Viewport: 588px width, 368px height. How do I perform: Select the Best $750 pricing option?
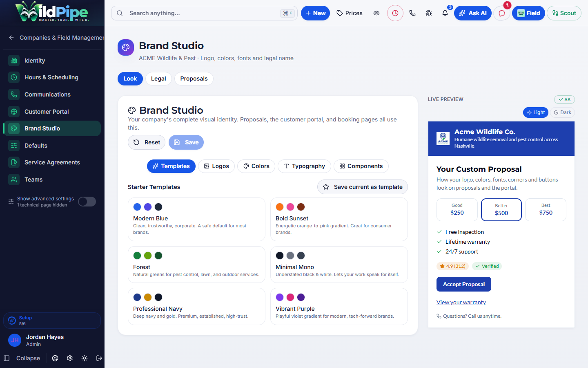pos(546,210)
